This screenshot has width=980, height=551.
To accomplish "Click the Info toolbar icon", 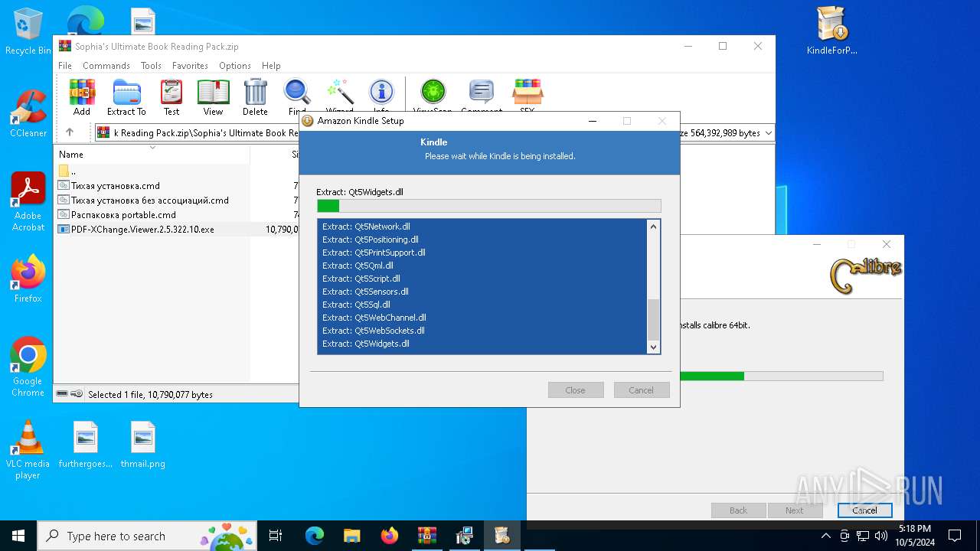I will coord(381,96).
